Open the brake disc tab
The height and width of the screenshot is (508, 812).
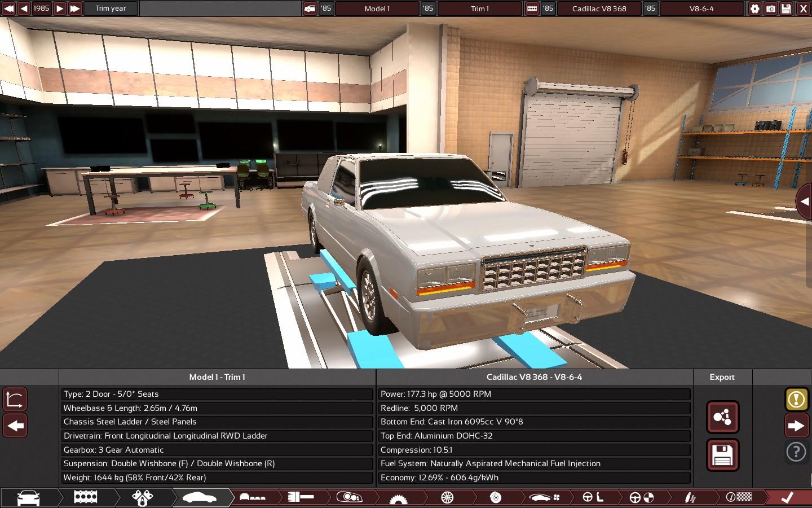pyautogui.click(x=496, y=498)
